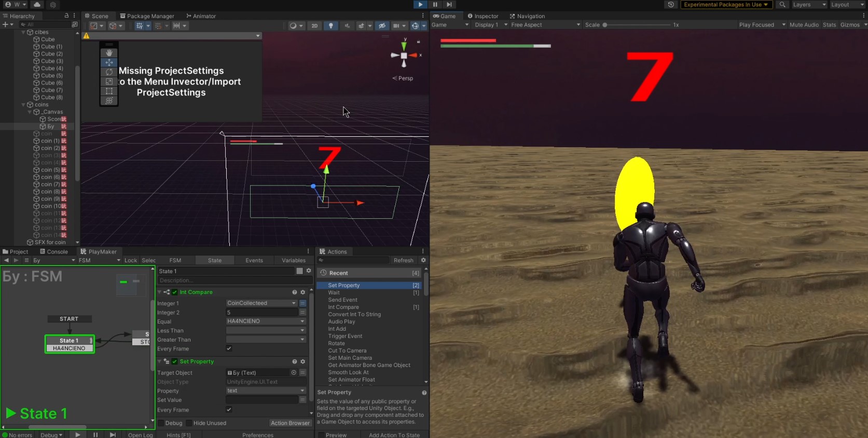Click the Hierarchy add (+) button
Image resolution: width=868 pixels, height=438 pixels.
(x=5, y=24)
